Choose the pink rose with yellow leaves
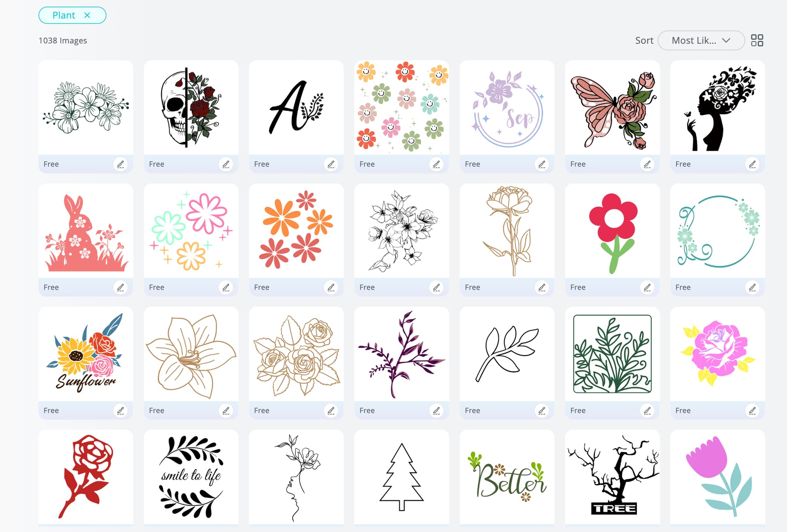787x532 pixels. 718,354
